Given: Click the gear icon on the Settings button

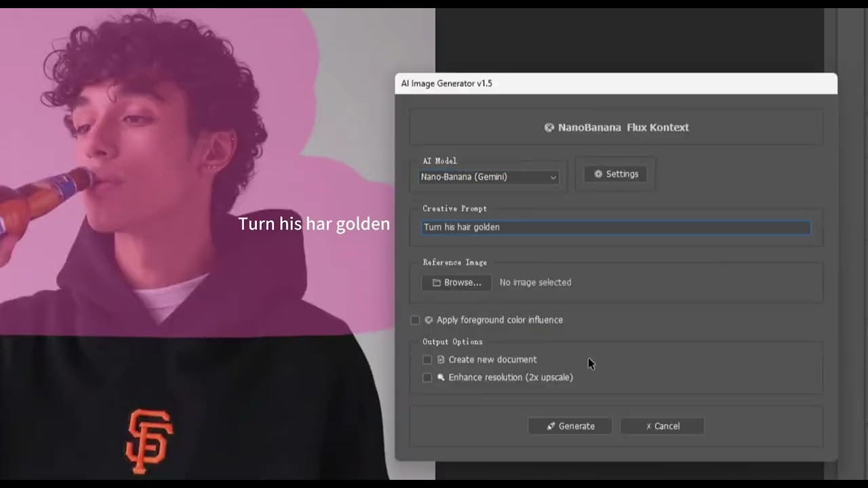Looking at the screenshot, I should point(598,174).
